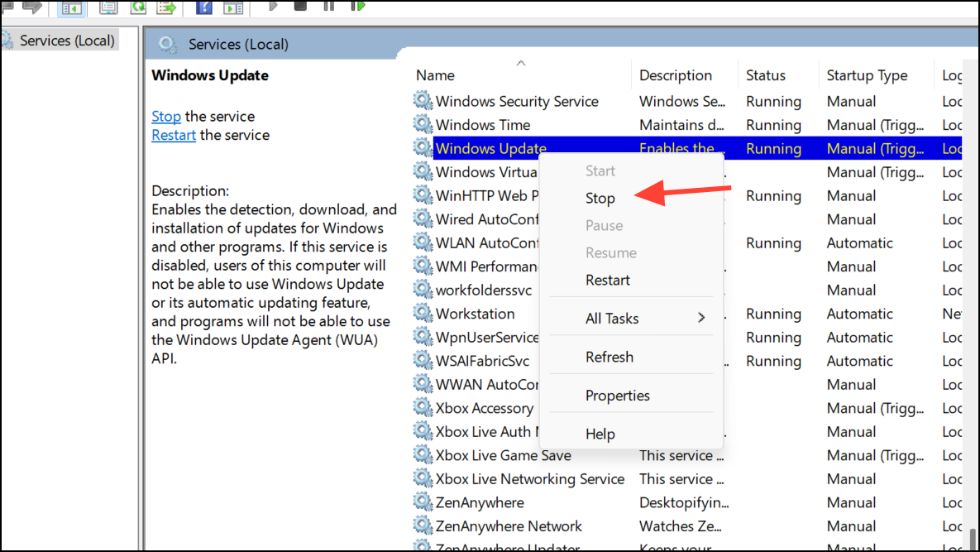This screenshot has height=552, width=980.
Task: Click the gear icon of Windows Security Service
Action: [x=423, y=100]
